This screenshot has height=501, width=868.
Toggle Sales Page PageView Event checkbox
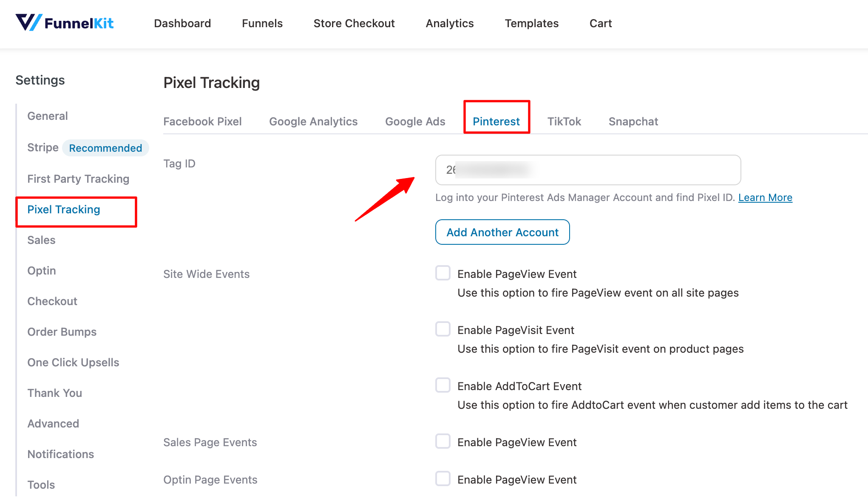[x=443, y=441]
